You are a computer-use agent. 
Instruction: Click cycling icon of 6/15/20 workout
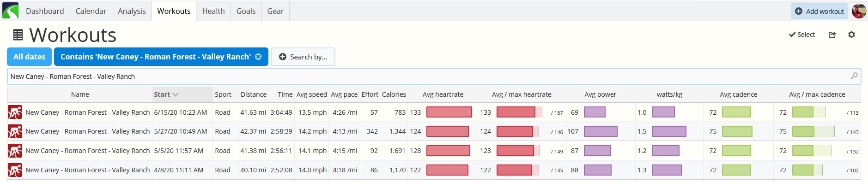coord(15,112)
